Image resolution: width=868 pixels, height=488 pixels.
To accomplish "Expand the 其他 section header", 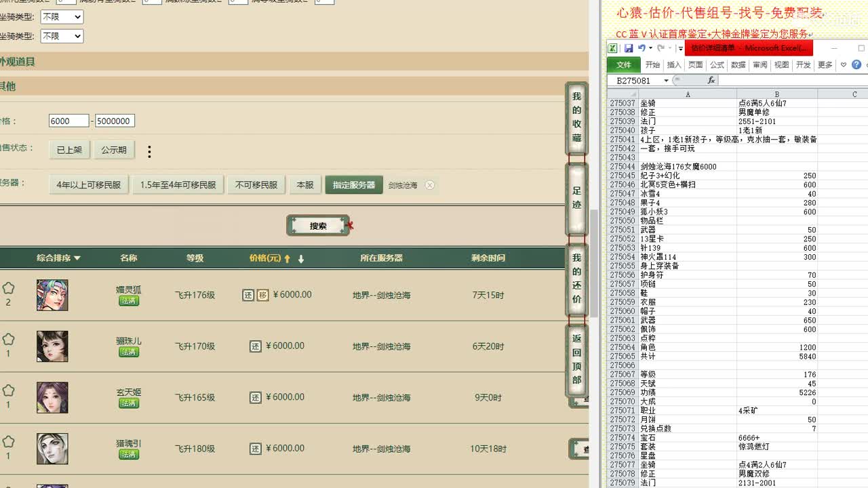I will [x=294, y=86].
